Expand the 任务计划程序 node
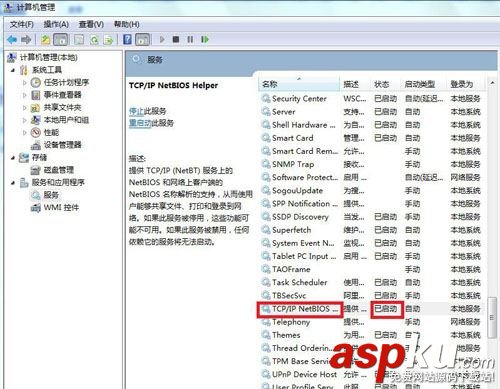This screenshot has width=500, height=389. coord(24,82)
